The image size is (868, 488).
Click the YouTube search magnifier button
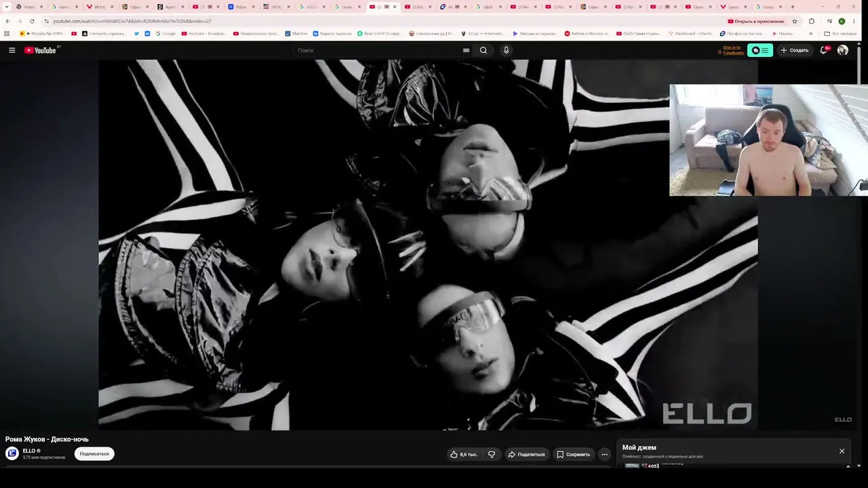coord(484,50)
